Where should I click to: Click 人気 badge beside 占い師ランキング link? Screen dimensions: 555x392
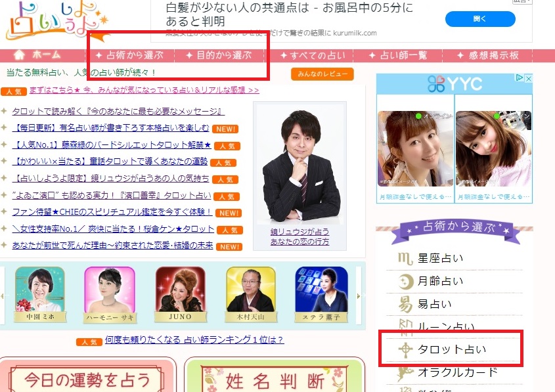click(x=89, y=342)
